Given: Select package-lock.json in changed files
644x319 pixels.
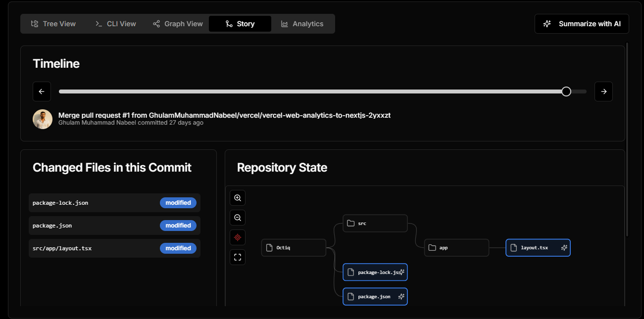Looking at the screenshot, I should coord(114,203).
